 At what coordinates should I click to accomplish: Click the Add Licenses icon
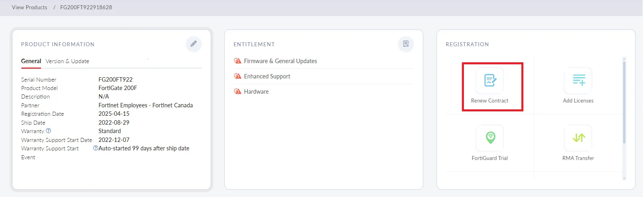578,80
